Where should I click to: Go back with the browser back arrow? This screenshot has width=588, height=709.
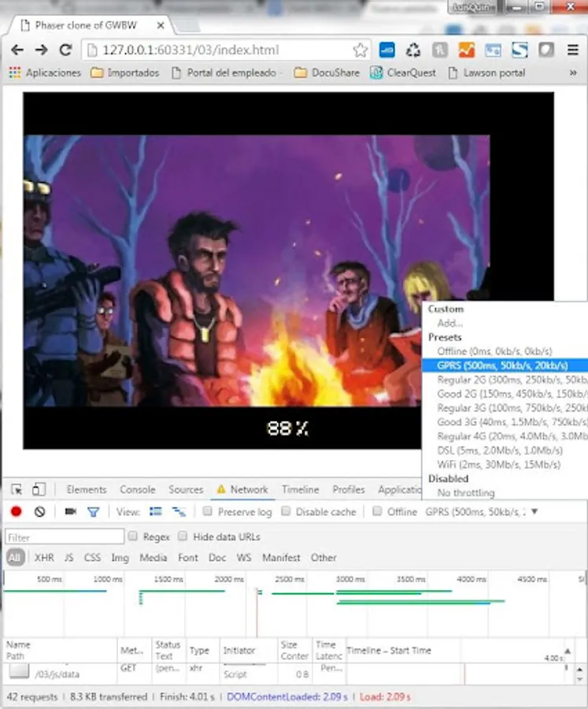click(17, 50)
